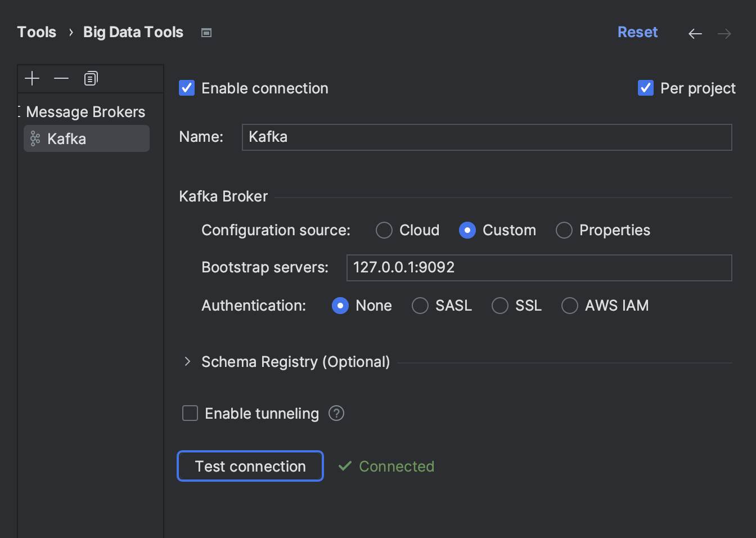The height and width of the screenshot is (538, 756).
Task: Select Properties configuration source
Action: [564, 230]
